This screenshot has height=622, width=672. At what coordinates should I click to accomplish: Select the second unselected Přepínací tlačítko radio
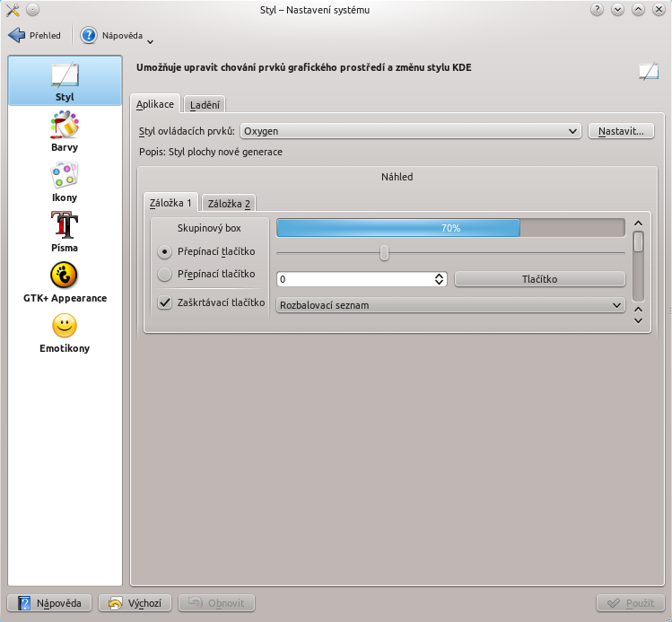click(x=164, y=274)
